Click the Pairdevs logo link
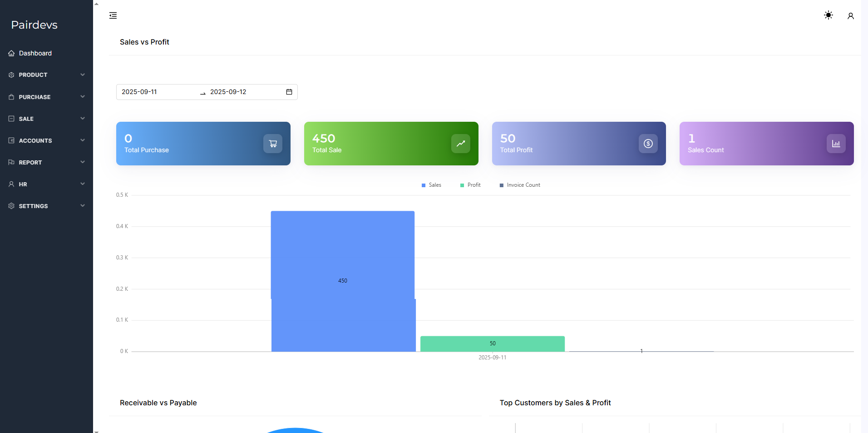 (35, 25)
